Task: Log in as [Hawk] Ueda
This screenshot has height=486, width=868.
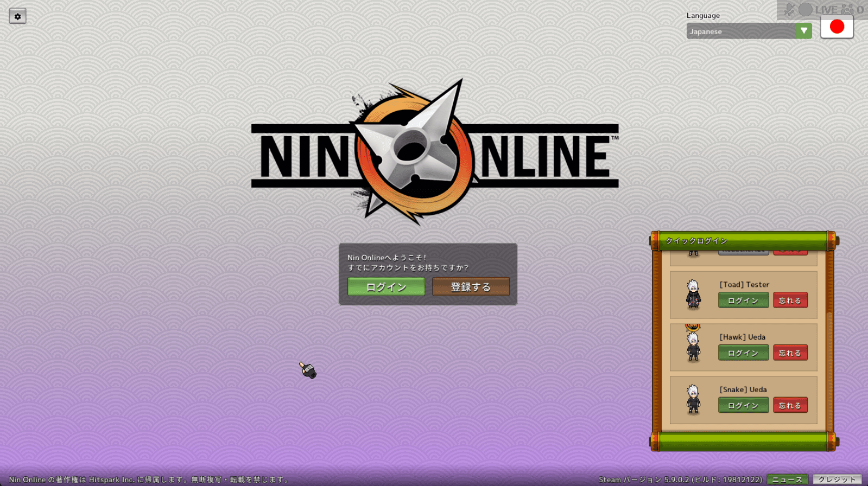Action: point(743,353)
